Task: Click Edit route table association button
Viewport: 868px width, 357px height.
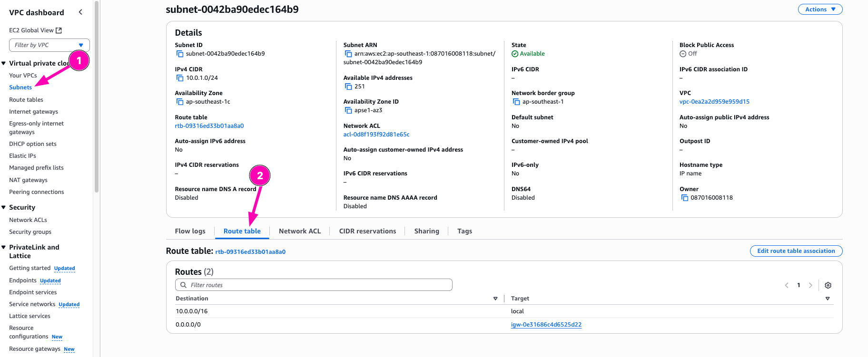Action: coord(796,251)
